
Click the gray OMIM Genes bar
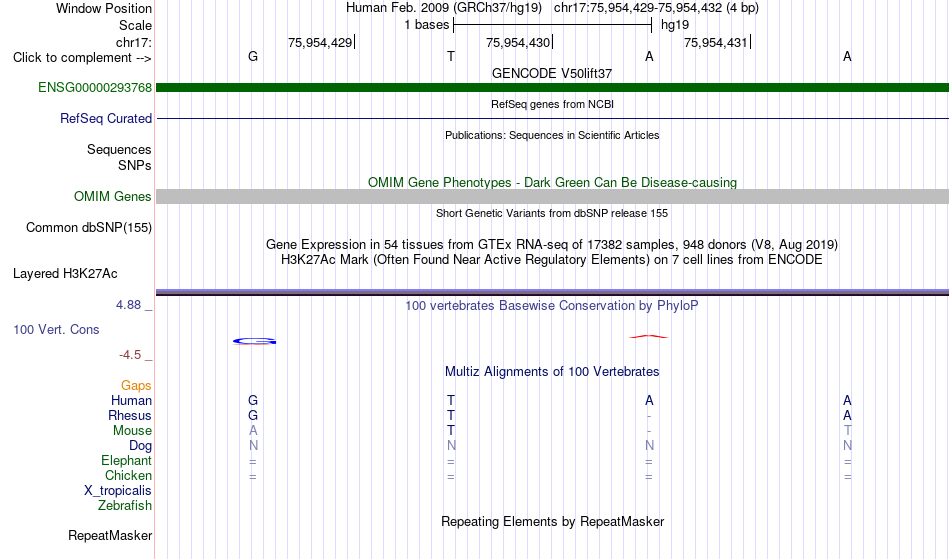(x=553, y=196)
